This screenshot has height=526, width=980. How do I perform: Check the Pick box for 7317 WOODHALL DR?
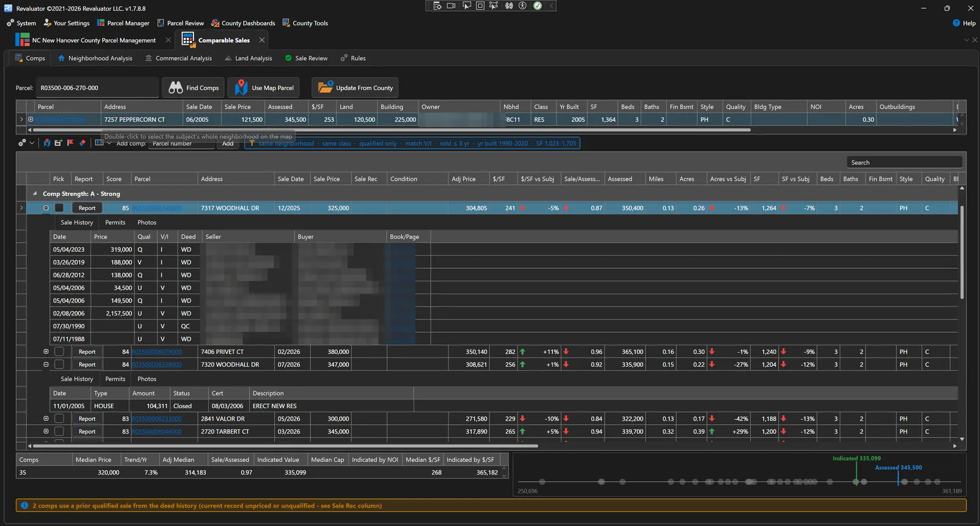(59, 208)
